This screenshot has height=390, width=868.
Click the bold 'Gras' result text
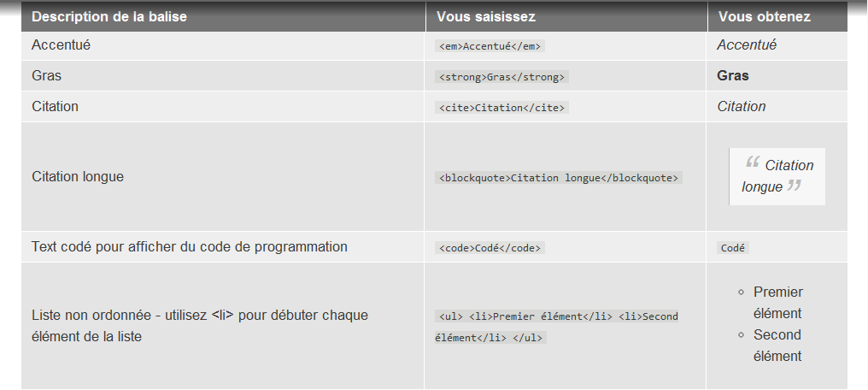coord(733,76)
